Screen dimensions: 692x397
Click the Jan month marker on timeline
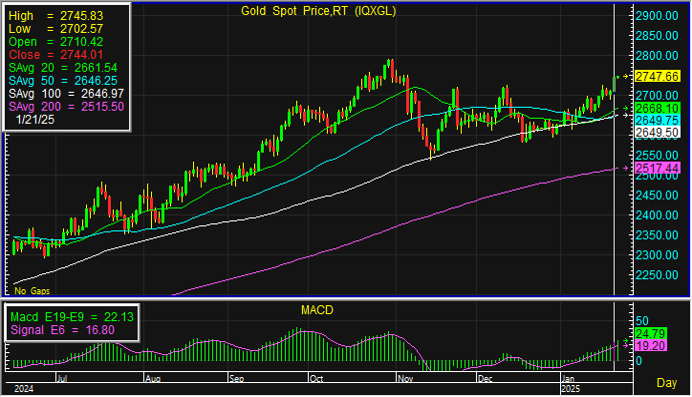[x=568, y=378]
